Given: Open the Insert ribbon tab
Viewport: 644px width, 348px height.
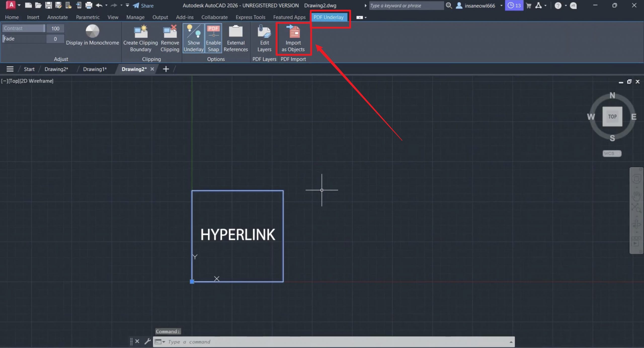Looking at the screenshot, I should 33,17.
